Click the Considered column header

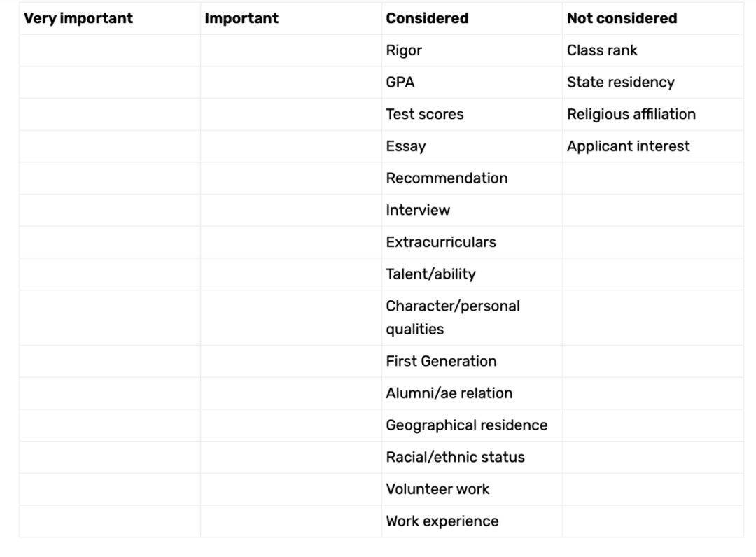point(427,19)
